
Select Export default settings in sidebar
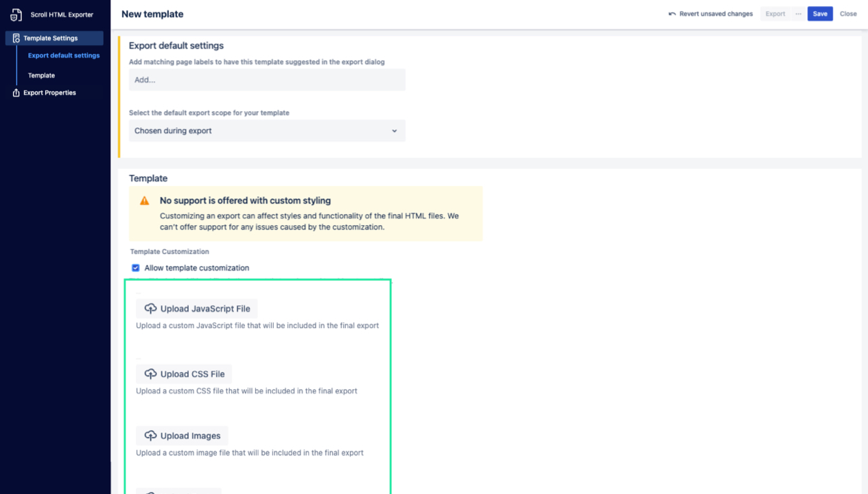click(64, 56)
